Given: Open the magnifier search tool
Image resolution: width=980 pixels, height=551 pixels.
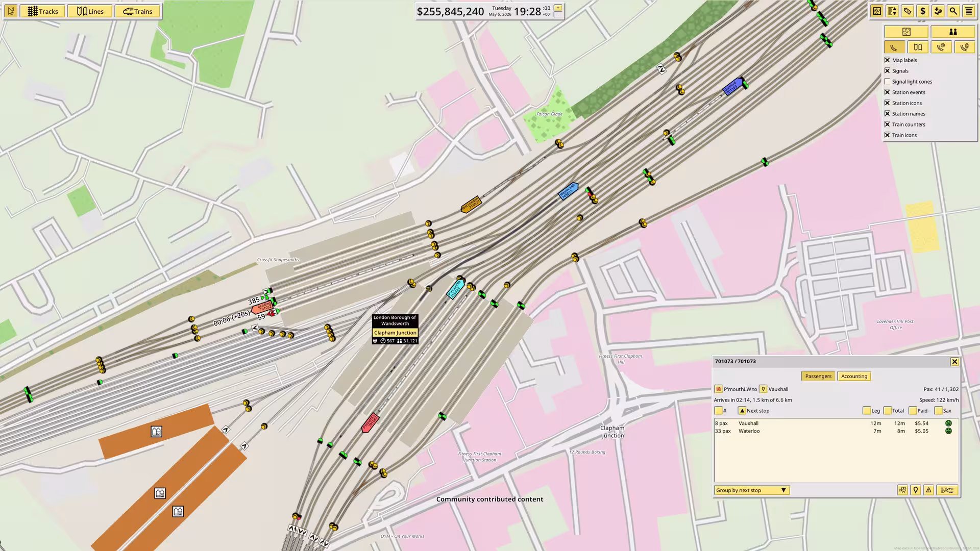Looking at the screenshot, I should (953, 11).
